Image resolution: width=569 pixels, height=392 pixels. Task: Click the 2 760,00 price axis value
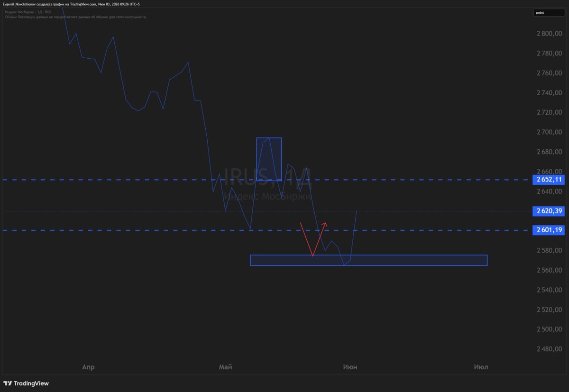click(550, 73)
